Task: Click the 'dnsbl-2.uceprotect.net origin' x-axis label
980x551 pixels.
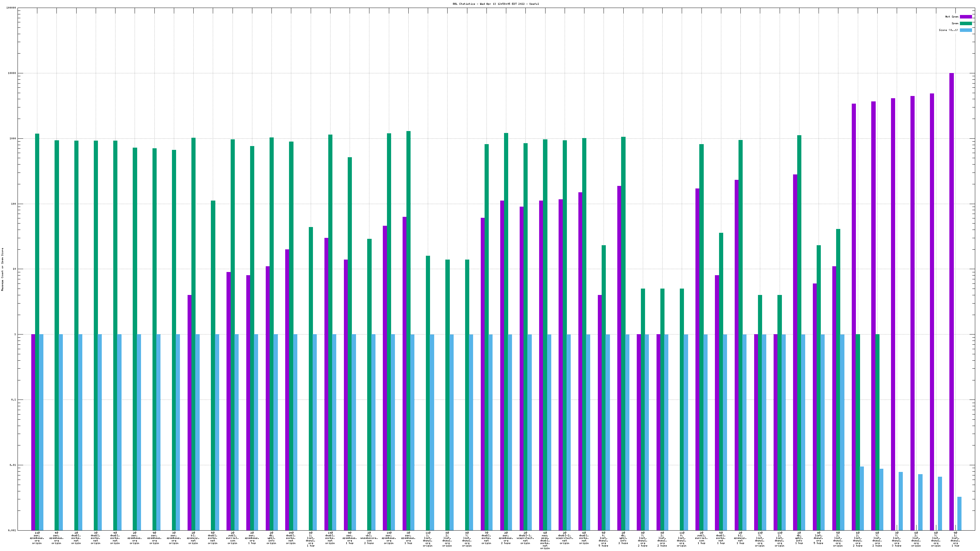Action: [565, 538]
